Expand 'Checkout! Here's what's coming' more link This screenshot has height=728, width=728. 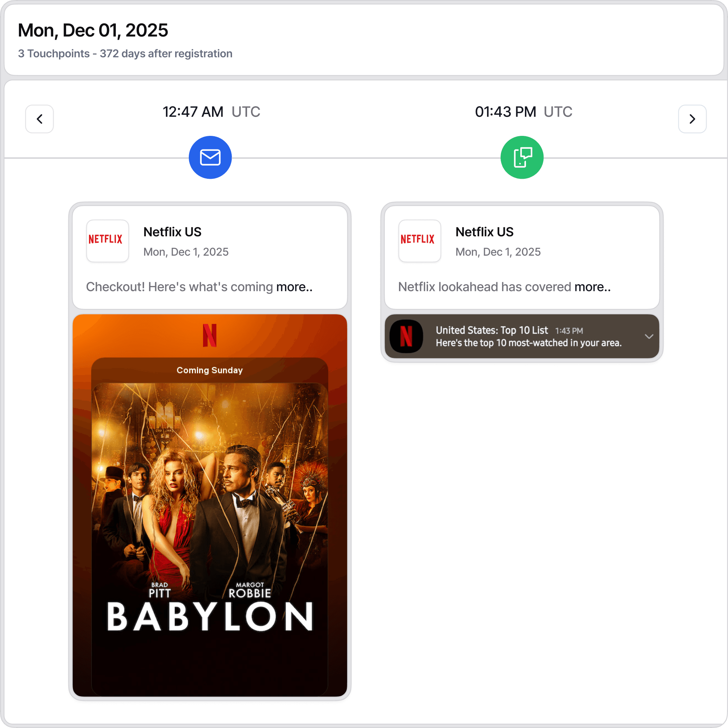click(x=294, y=287)
